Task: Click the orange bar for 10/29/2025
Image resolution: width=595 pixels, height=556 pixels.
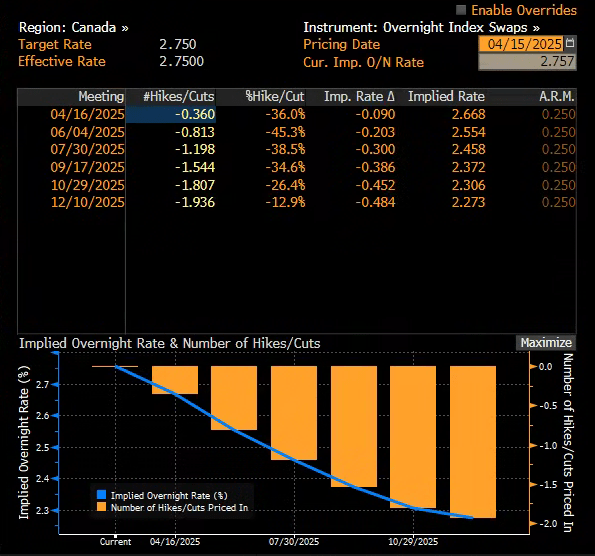Action: coord(413,437)
